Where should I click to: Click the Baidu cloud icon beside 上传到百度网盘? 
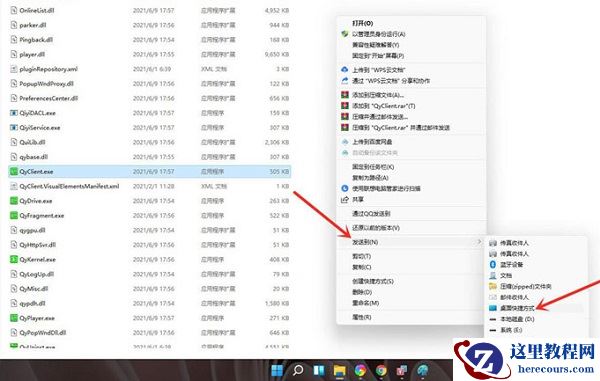click(x=345, y=142)
